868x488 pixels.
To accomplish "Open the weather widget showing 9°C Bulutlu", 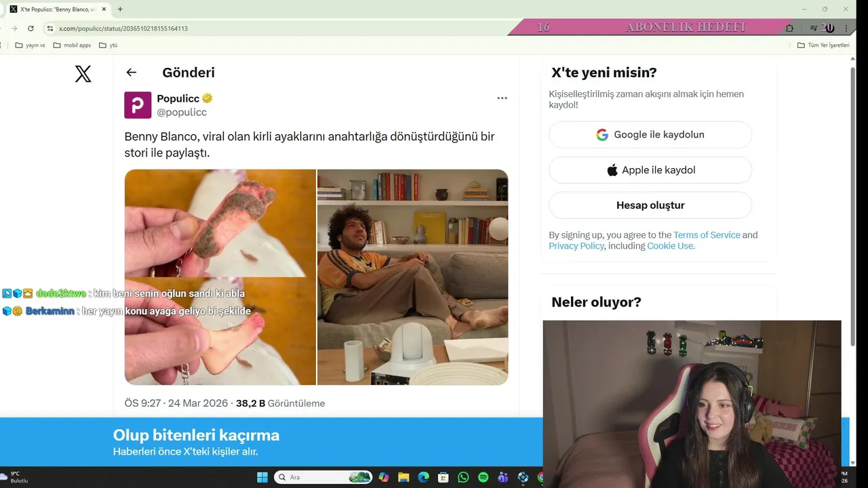I will (15, 477).
